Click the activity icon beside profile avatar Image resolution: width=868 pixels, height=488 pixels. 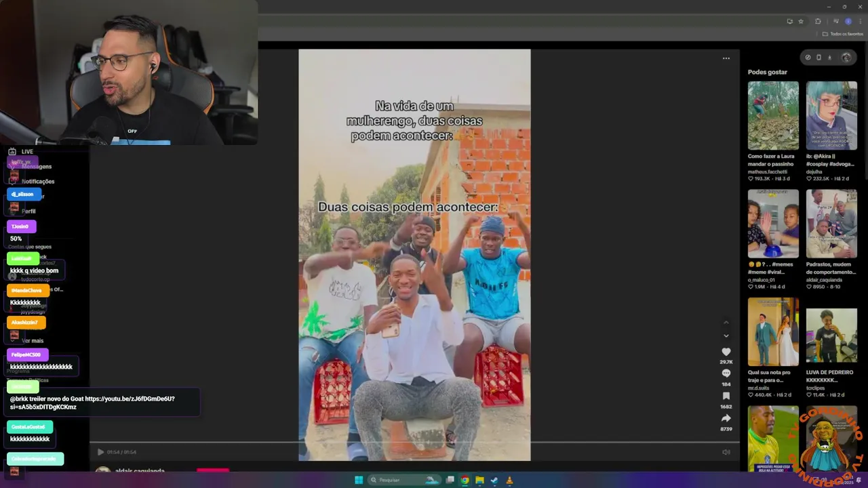(829, 58)
